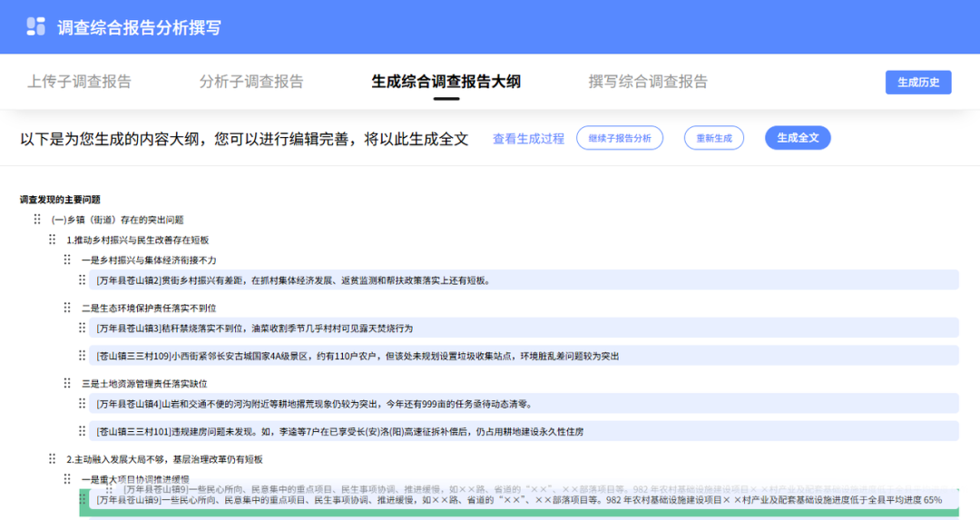This screenshot has height=520, width=980.
Task: Open 撰写综合调查报告 tab
Action: pyautogui.click(x=648, y=82)
